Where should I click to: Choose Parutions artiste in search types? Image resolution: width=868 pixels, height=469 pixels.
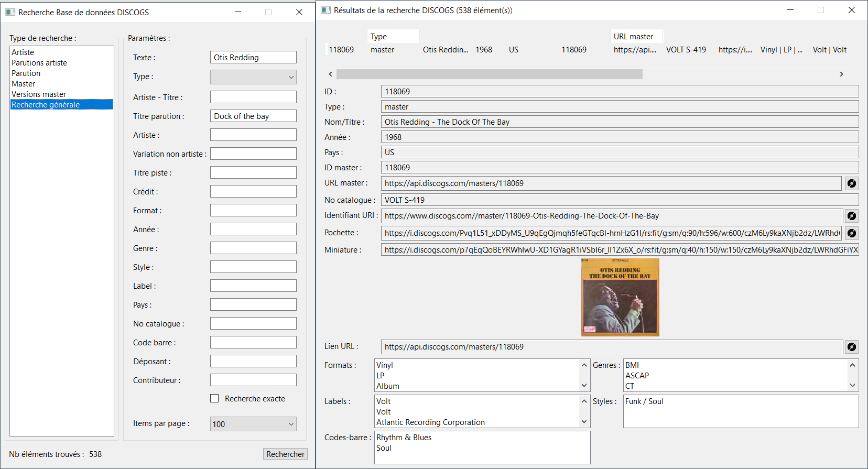pyautogui.click(x=40, y=63)
